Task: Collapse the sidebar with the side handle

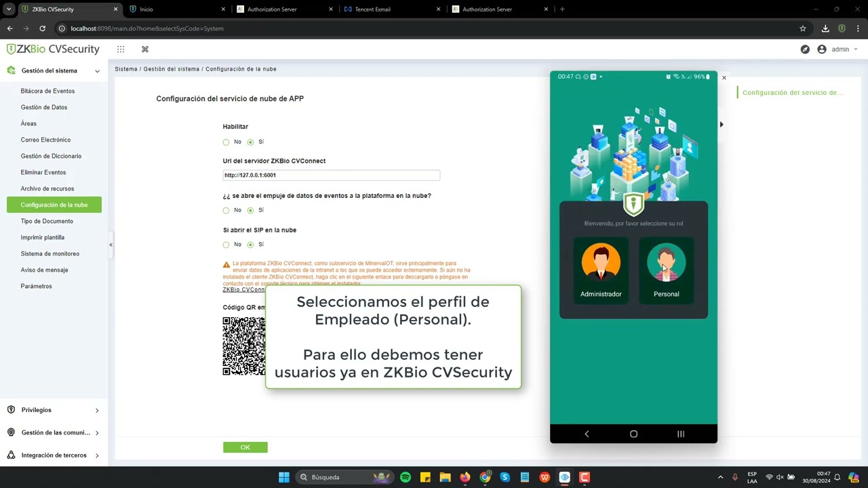Action: click(x=111, y=245)
